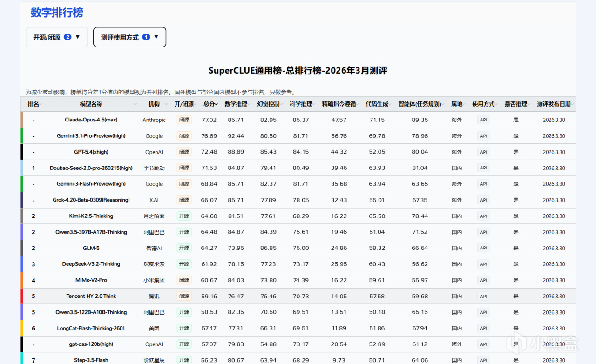Select the Qwen3.5-122B-A10B-Thinking model name

[x=91, y=312]
